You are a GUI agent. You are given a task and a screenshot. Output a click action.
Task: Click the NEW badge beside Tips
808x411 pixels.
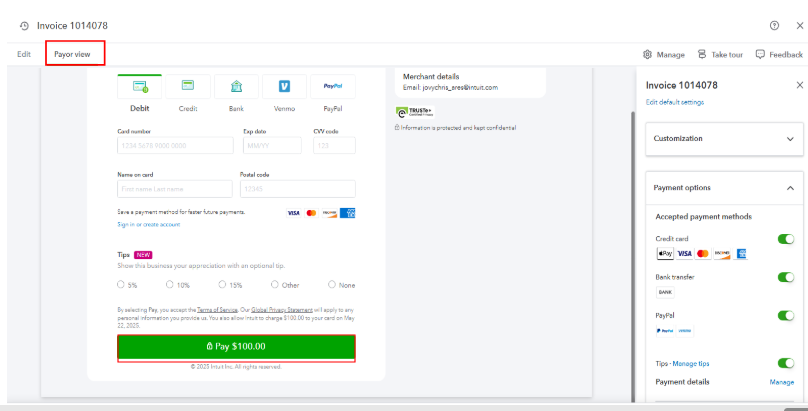click(143, 255)
